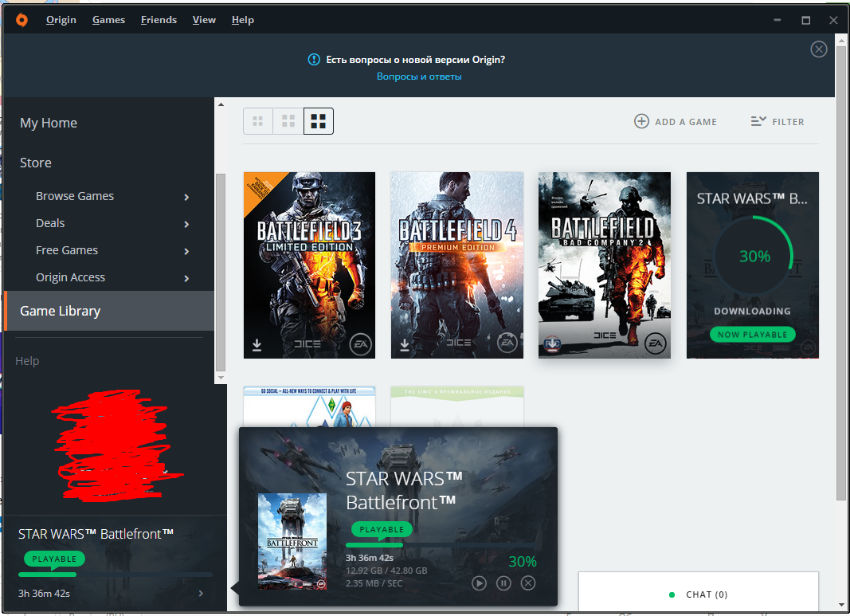The height and width of the screenshot is (616, 850).
Task: Dismiss the new Origin version banner
Action: click(x=819, y=49)
